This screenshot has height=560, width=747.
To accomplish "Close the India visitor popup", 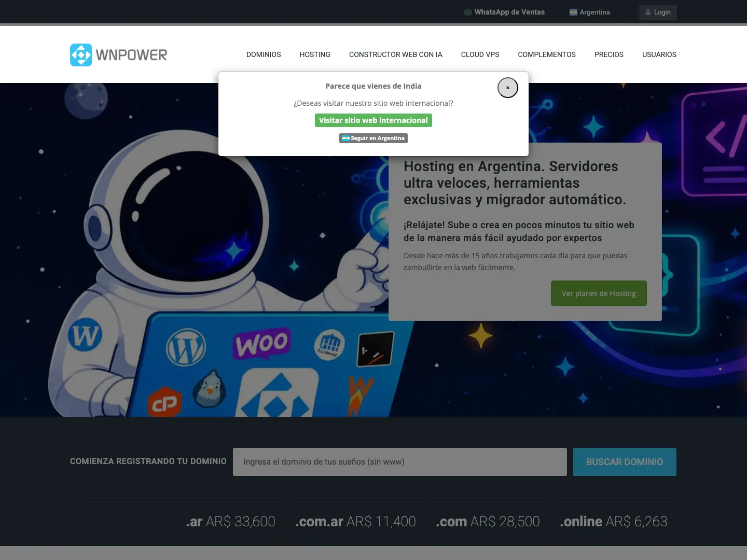I will click(x=508, y=88).
